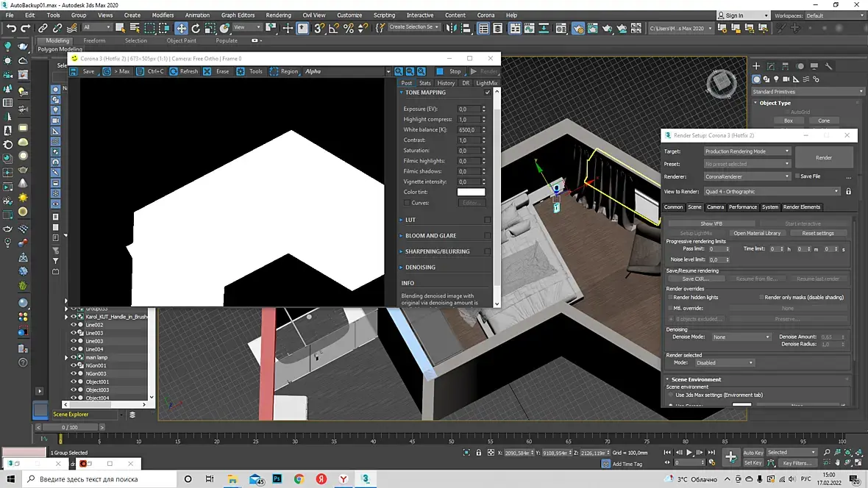This screenshot has width=868, height=488.
Task: Click the Erase button in the VFB
Action: [216, 71]
